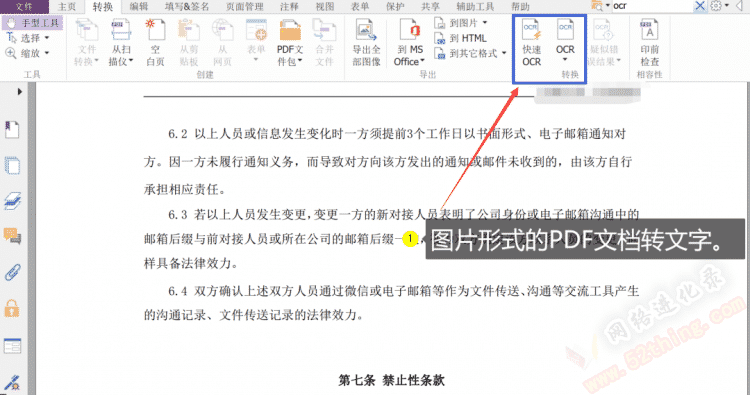750x395 pixels.
Task: Open the 印前检查 preflight check tool
Action: coord(649,42)
